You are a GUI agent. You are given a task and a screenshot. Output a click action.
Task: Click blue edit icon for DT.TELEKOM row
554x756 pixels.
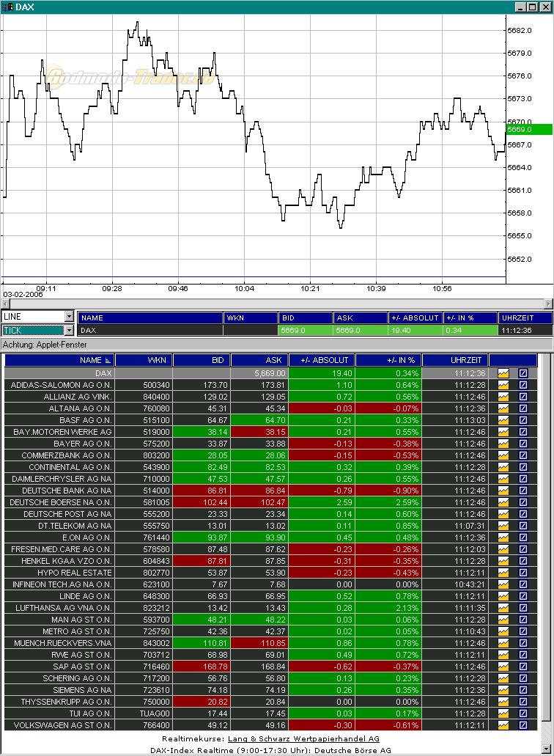(x=523, y=526)
